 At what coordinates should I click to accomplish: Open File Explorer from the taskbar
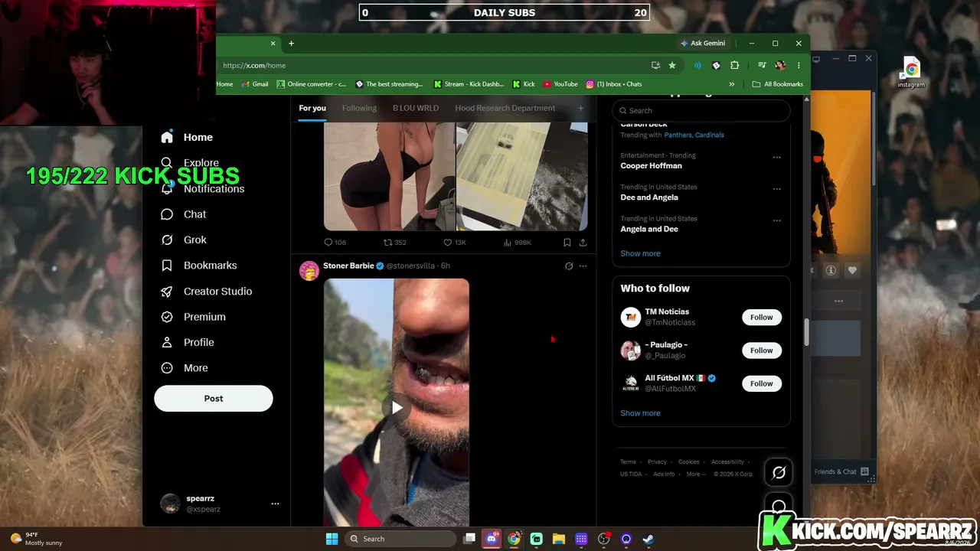[559, 539]
